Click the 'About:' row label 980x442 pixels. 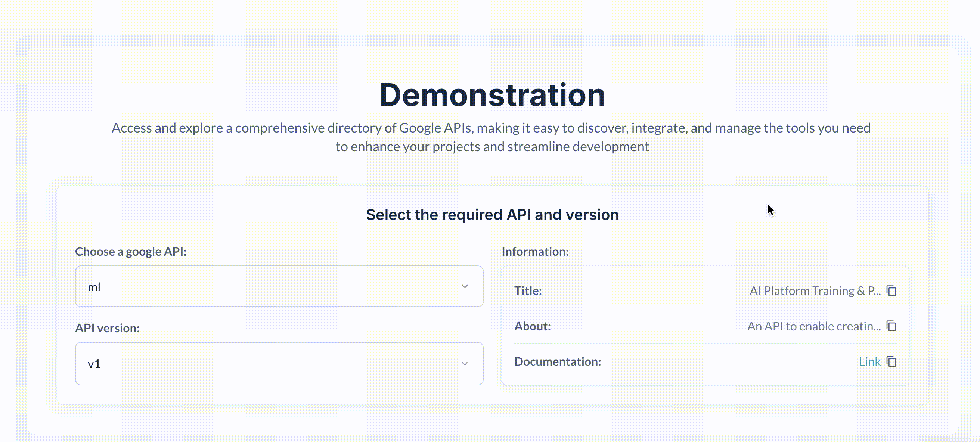coord(532,326)
